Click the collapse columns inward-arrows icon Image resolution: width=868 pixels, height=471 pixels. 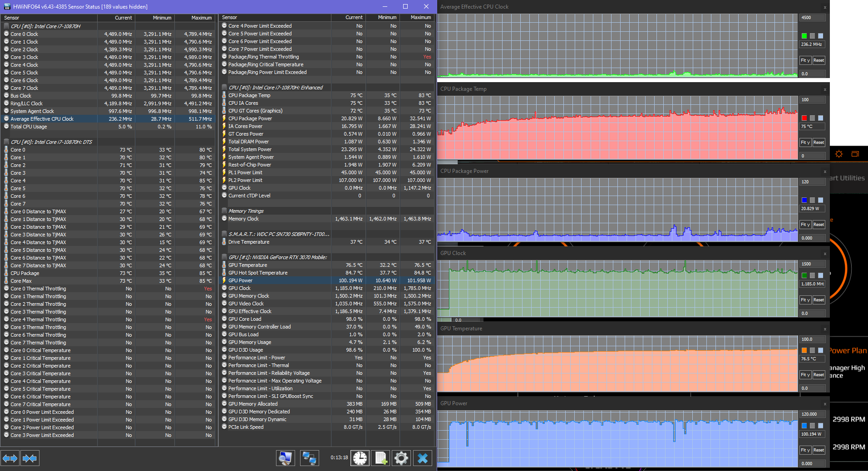(x=30, y=458)
